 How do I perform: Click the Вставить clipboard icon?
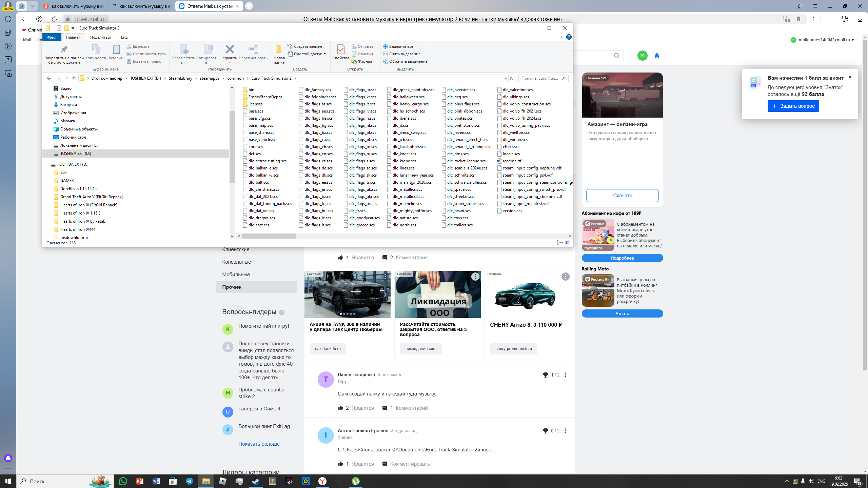pos(116,49)
